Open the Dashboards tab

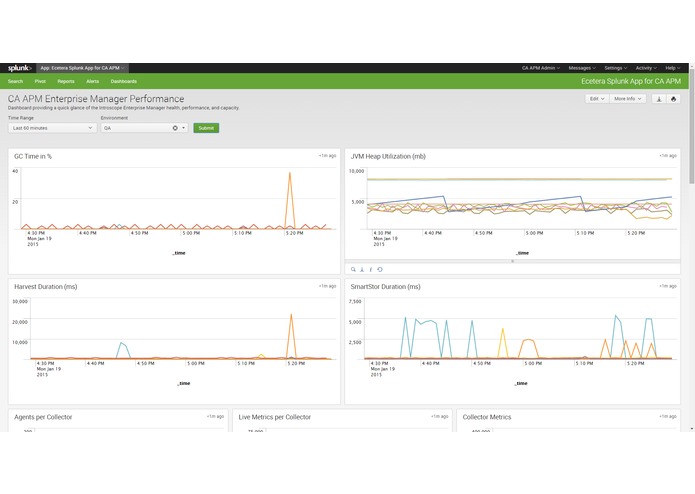coord(124,82)
